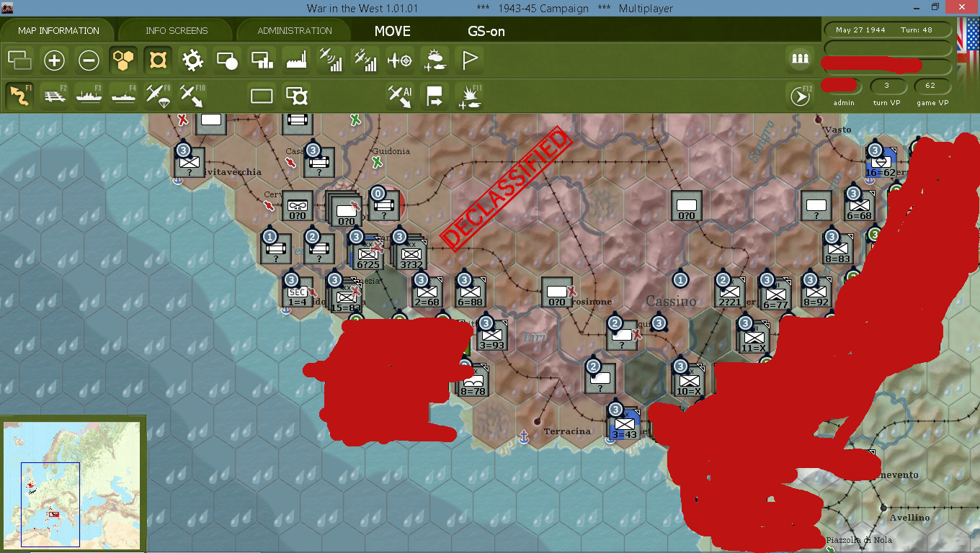Click the overlapping windows icon in the toolbar
The width and height of the screenshot is (980, 553).
[x=19, y=60]
